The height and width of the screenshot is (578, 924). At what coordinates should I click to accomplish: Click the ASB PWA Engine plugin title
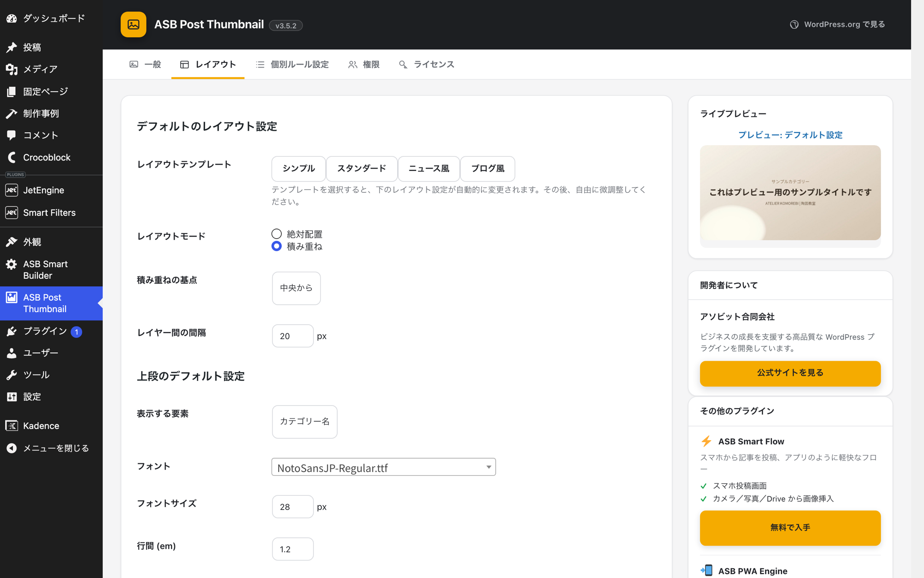coord(753,571)
